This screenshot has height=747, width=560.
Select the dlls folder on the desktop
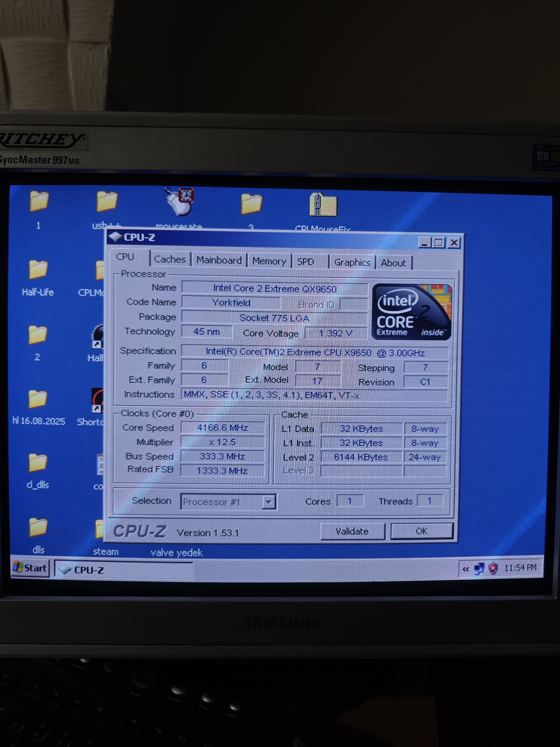[38, 527]
